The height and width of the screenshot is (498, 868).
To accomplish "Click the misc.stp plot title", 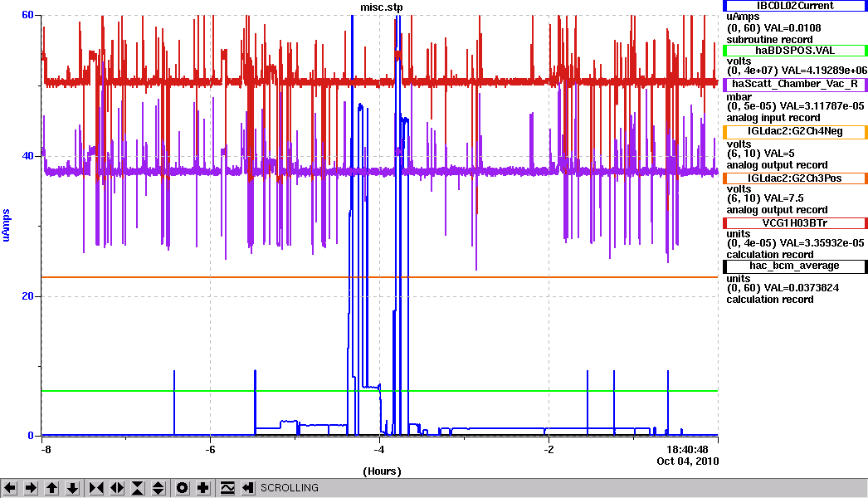I will (x=382, y=7).
